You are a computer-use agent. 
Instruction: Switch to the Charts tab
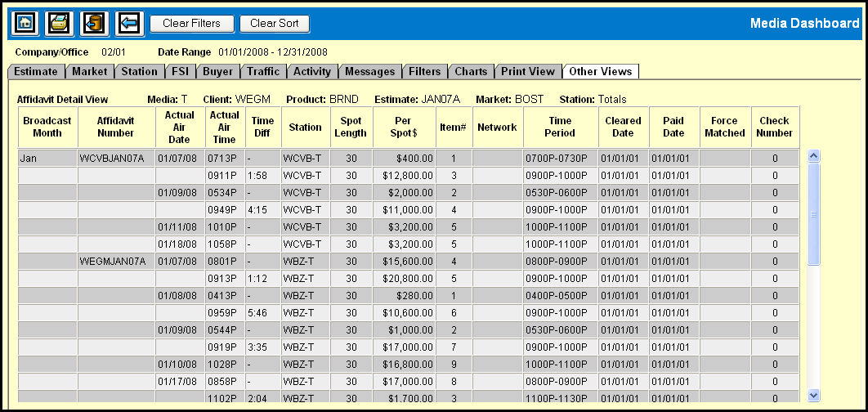[471, 72]
